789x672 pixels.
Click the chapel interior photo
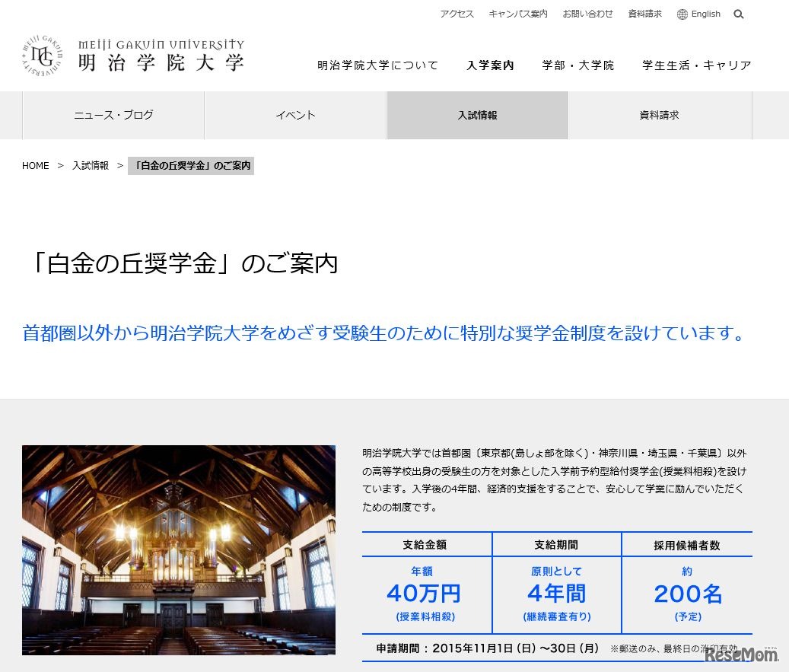click(x=179, y=549)
